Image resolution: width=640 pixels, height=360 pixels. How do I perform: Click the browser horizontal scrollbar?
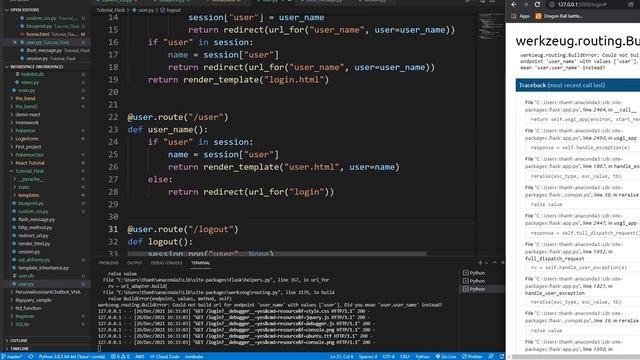[575, 357]
